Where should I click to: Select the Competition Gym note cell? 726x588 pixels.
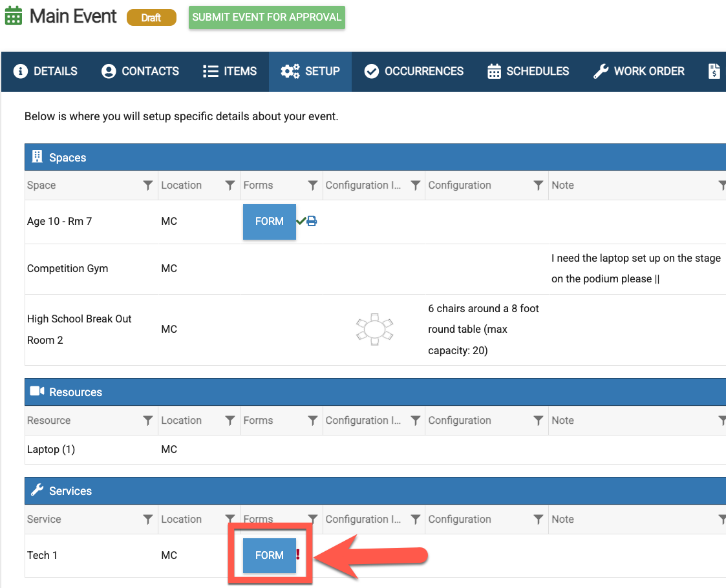pyautogui.click(x=635, y=269)
